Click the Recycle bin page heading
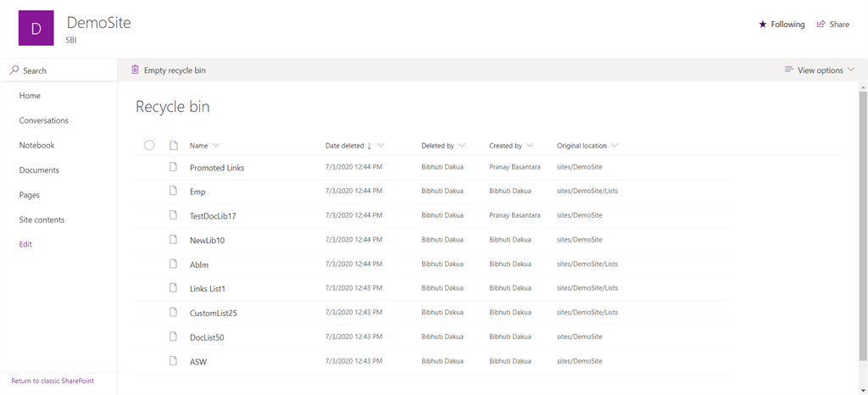The image size is (868, 395). click(x=173, y=107)
